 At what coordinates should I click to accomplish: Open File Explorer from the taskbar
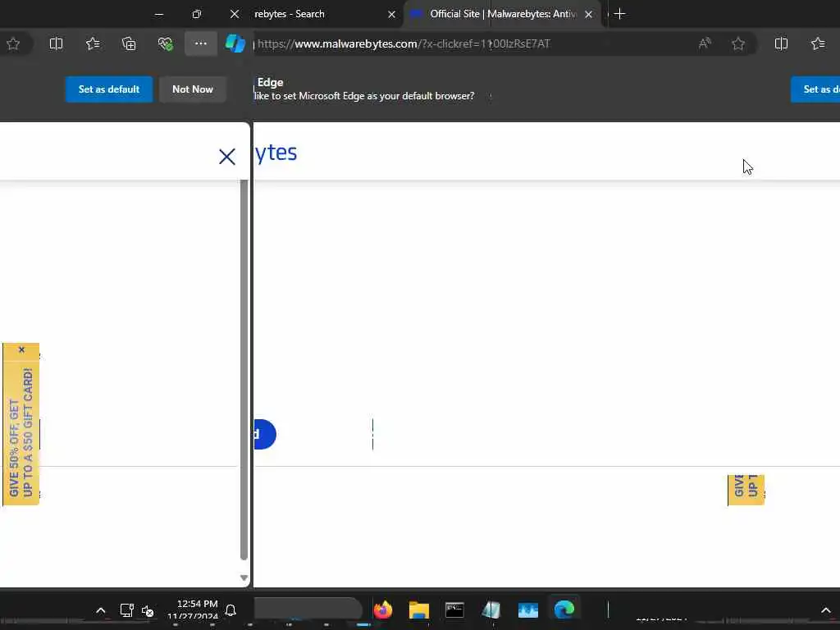[419, 609]
